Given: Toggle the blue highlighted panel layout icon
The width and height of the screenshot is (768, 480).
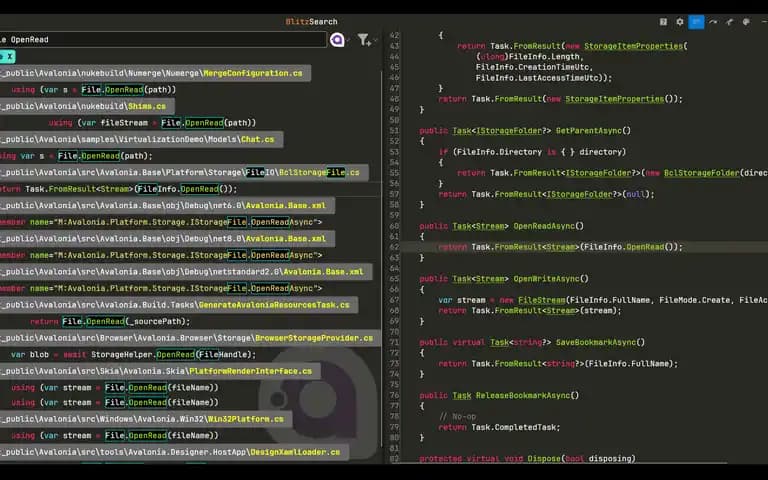Looking at the screenshot, I should tap(696, 22).
